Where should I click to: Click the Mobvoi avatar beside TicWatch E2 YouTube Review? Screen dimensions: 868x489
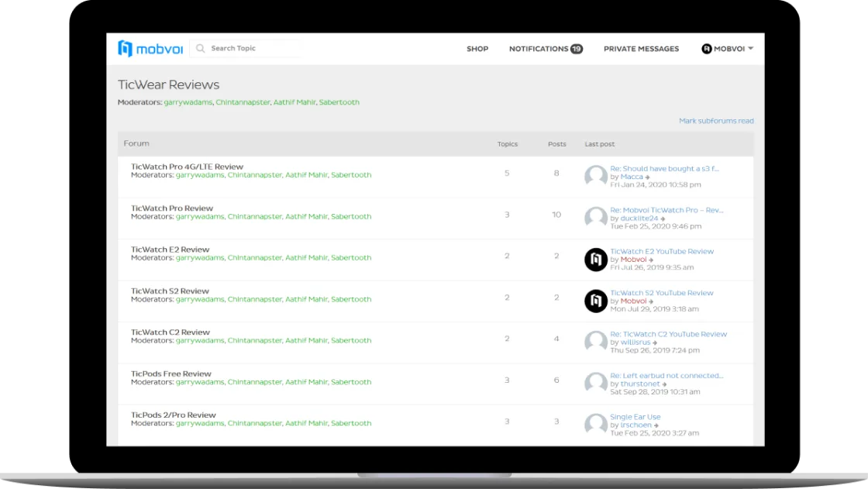click(595, 259)
